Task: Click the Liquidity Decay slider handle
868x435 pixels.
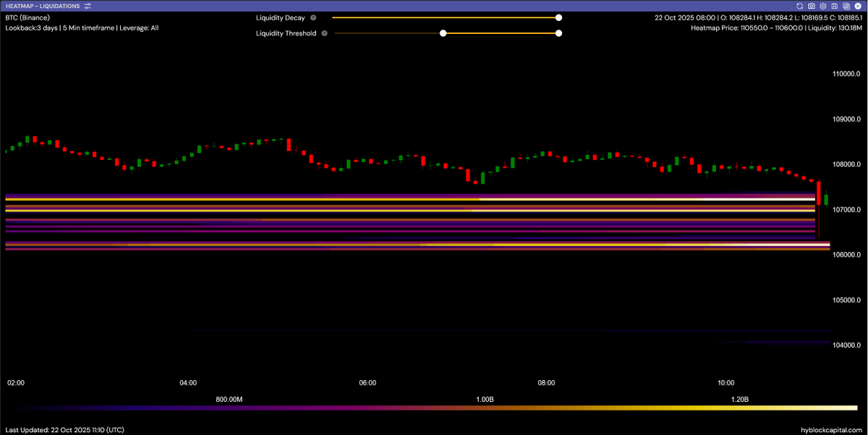Action: tap(558, 17)
